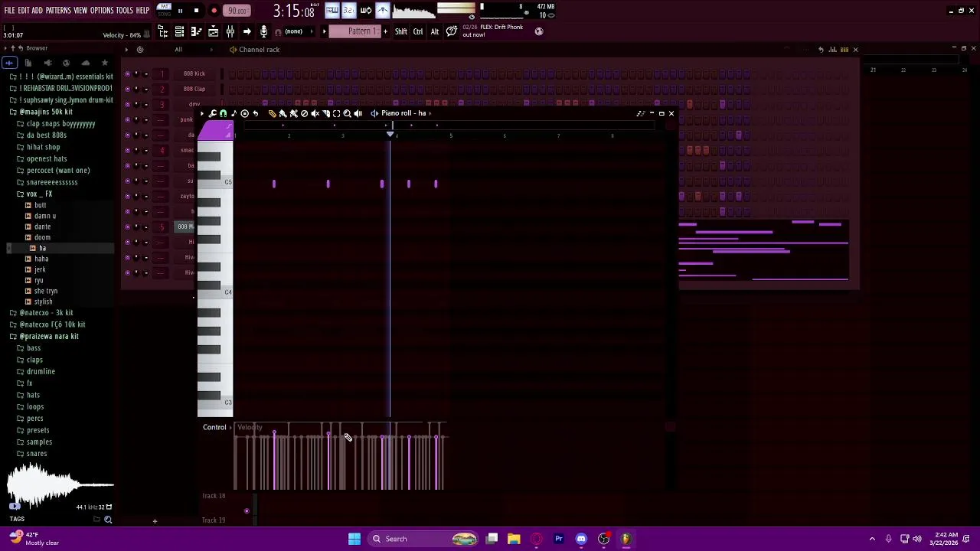
Task: Open the piano roll Tools wrench menu
Action: (213, 113)
